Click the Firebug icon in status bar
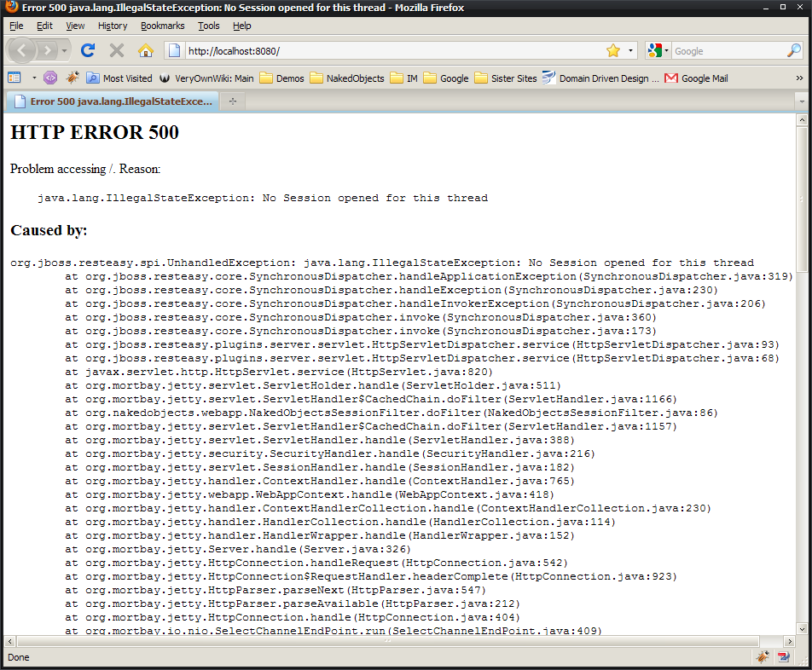 tap(762, 657)
